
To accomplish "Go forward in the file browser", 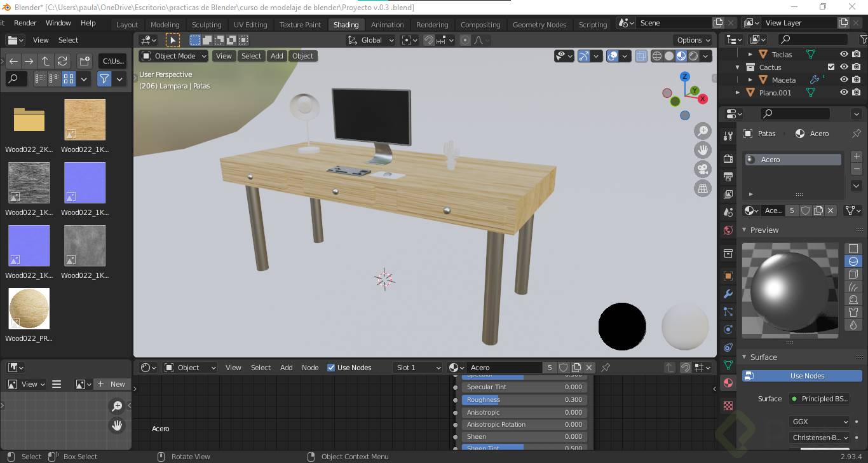I will [x=29, y=61].
